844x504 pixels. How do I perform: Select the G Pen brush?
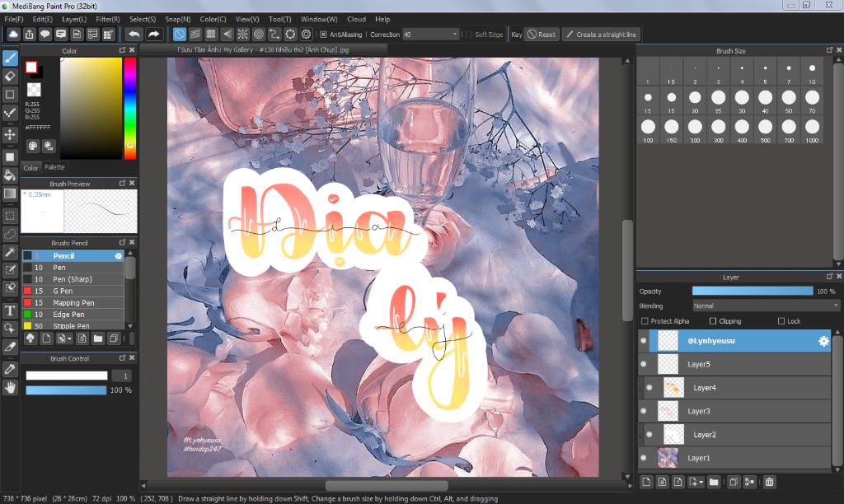(x=73, y=291)
